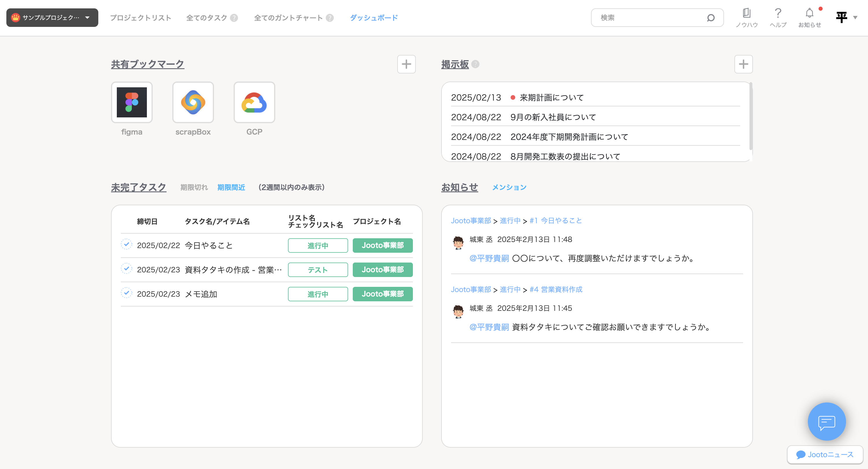This screenshot has width=868, height=469.
Task: Open the #4 営業資料作成 task link
Action: point(556,289)
